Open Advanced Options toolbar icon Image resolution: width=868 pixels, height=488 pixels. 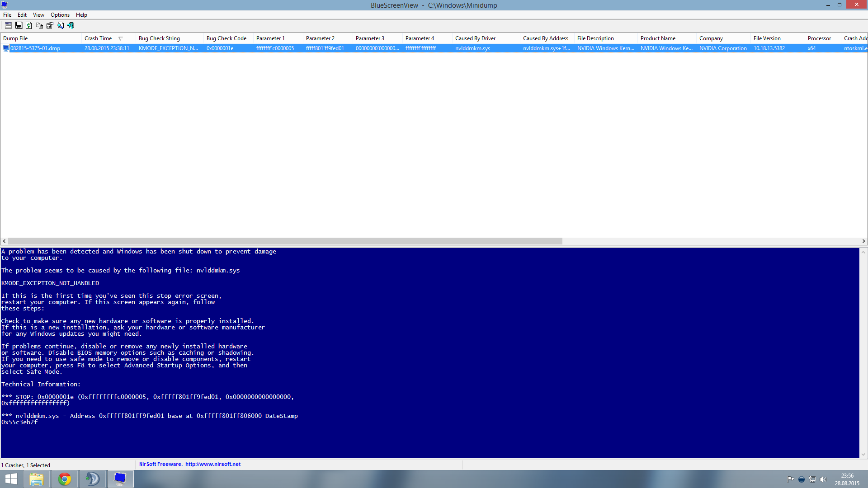coord(9,26)
